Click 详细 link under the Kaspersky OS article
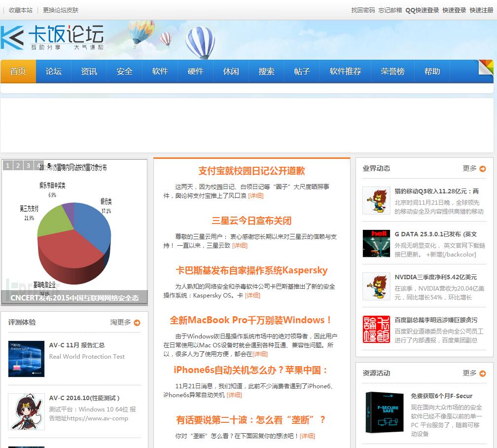Viewport: 497px width, 448px height. pyautogui.click(x=252, y=296)
